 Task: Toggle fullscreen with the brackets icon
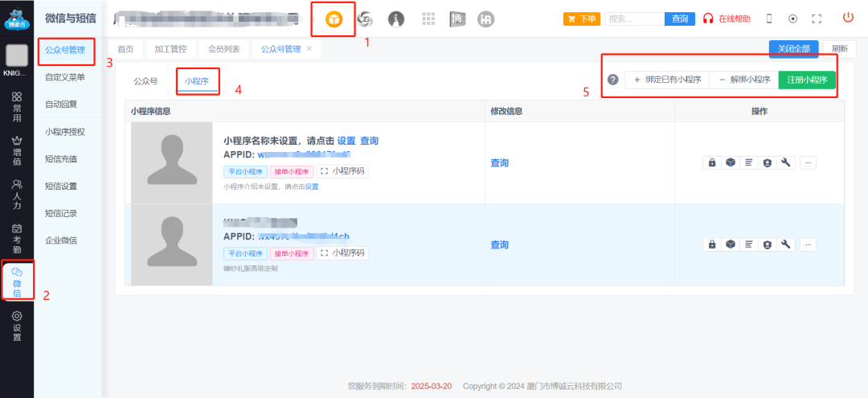pos(817,18)
